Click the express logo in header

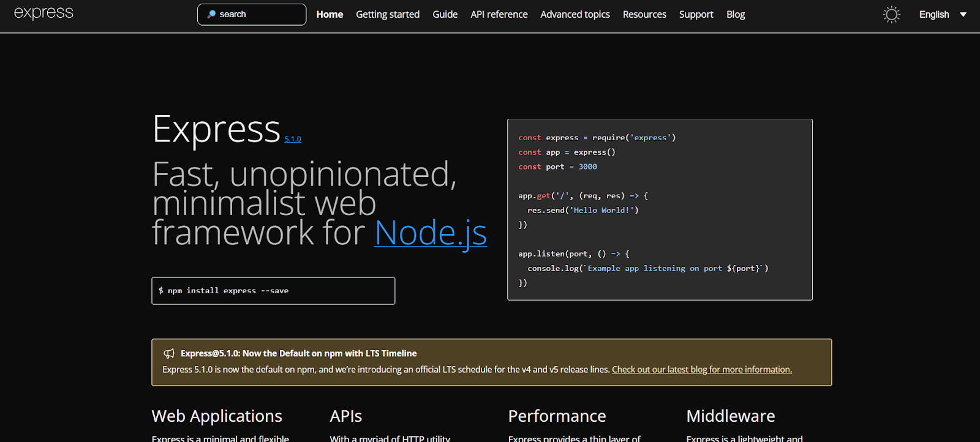[43, 13]
